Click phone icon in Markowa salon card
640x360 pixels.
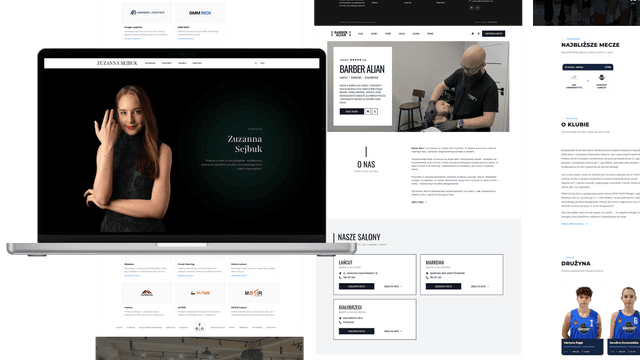pos(427,278)
